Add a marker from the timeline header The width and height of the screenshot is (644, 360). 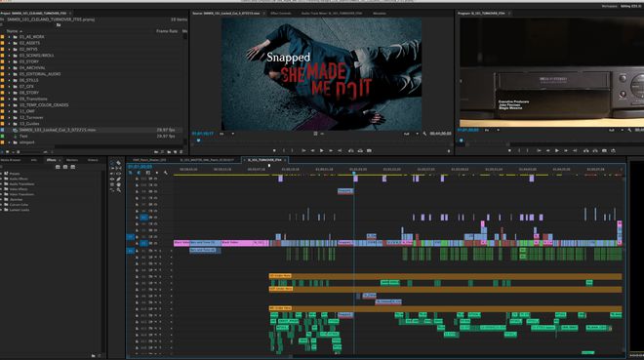tap(157, 173)
